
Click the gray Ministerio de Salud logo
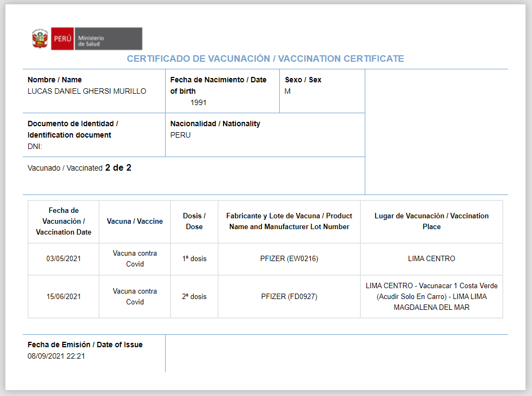(108, 39)
